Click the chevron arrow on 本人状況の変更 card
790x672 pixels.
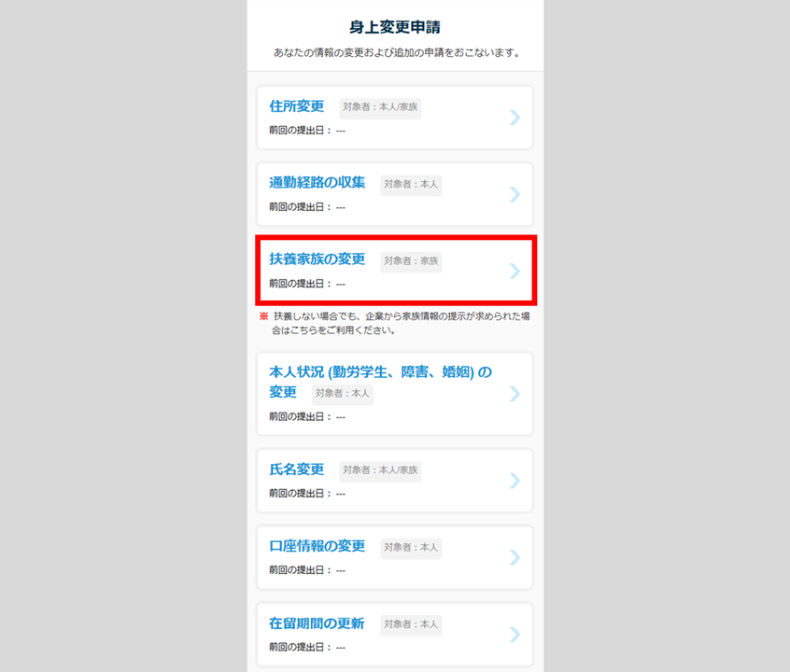click(x=515, y=394)
